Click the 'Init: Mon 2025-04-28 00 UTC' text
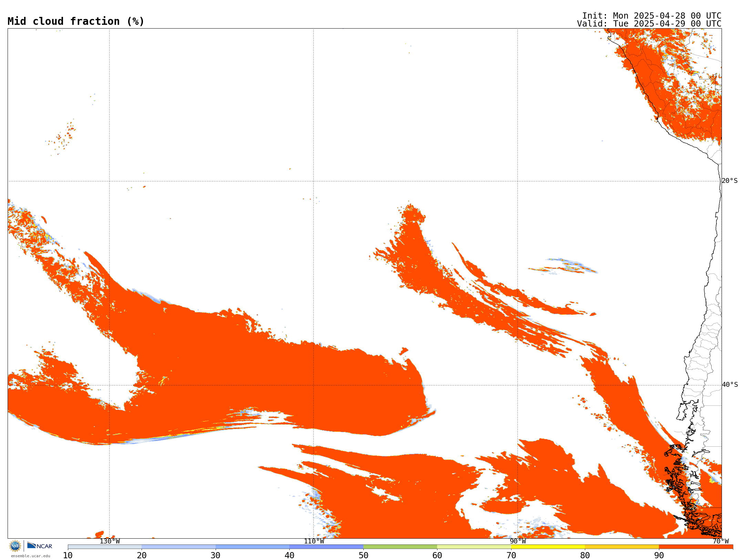Viewport: 744px width, 560px height. pyautogui.click(x=652, y=16)
